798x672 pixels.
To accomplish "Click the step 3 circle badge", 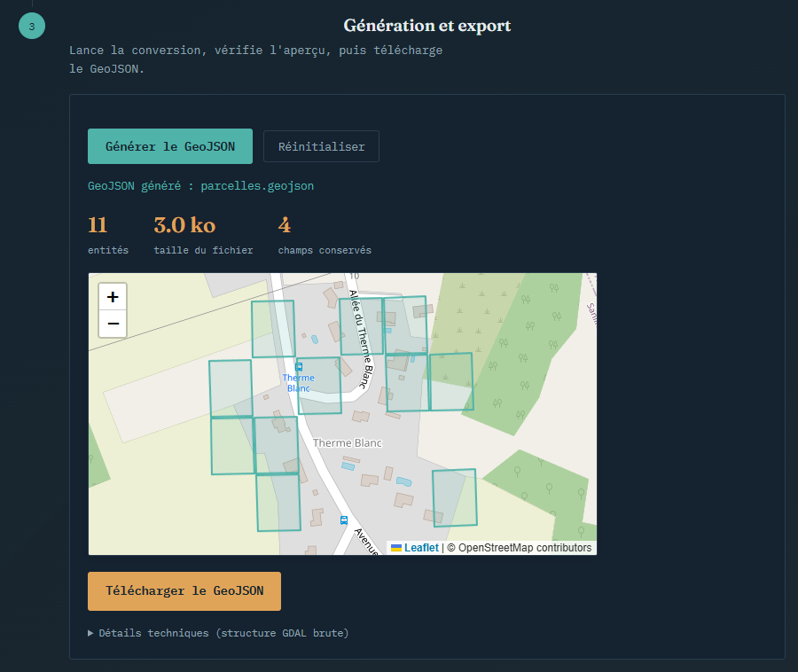I will coord(32,26).
